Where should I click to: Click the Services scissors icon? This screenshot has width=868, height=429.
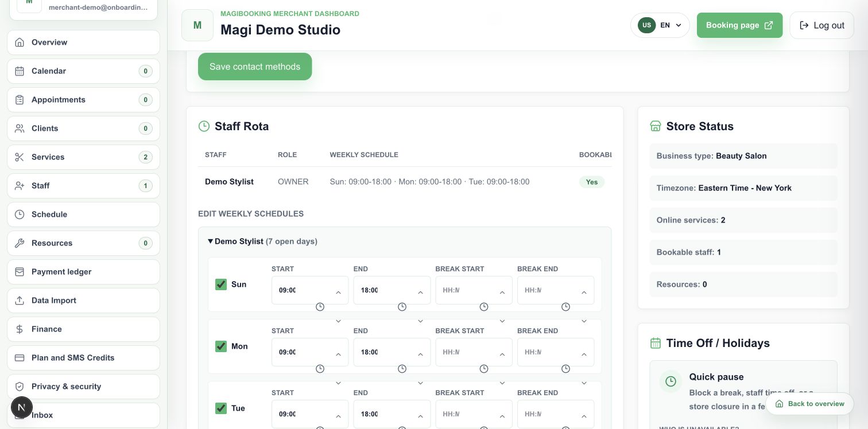[x=20, y=157]
